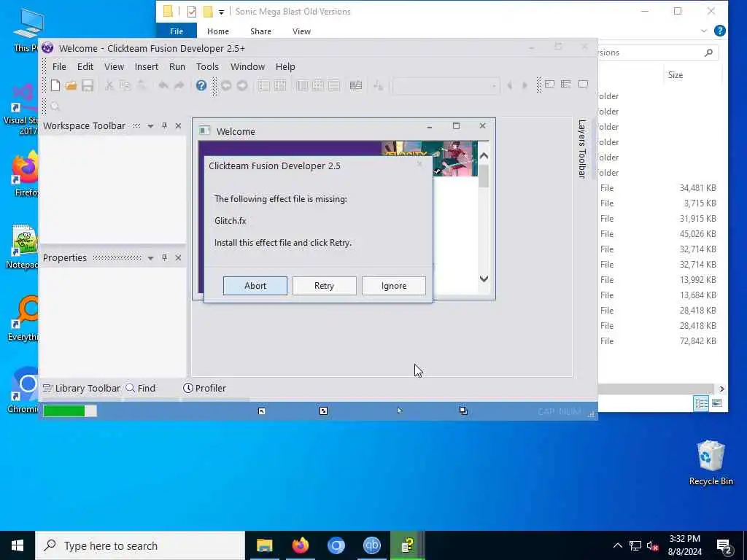Close the Workspace Toolbar panel
Image resolution: width=747 pixels, height=560 pixels.
click(x=178, y=125)
